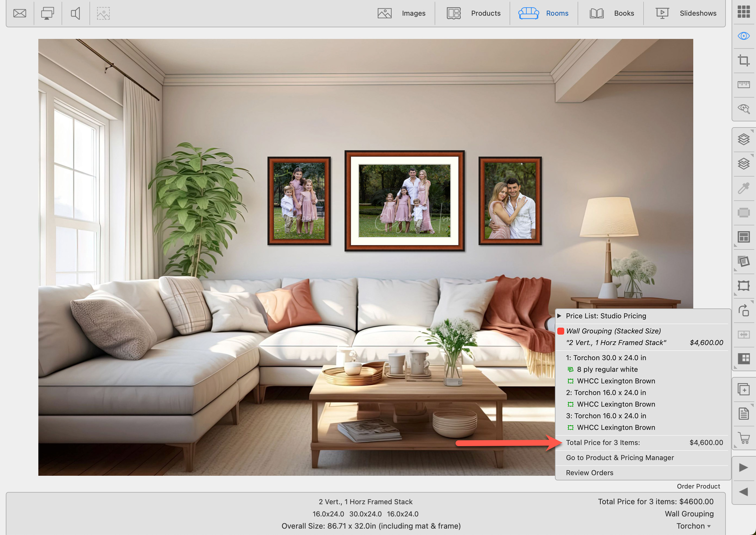Click Go to Product & Pricing Manager
This screenshot has height=535, width=756.
click(620, 458)
